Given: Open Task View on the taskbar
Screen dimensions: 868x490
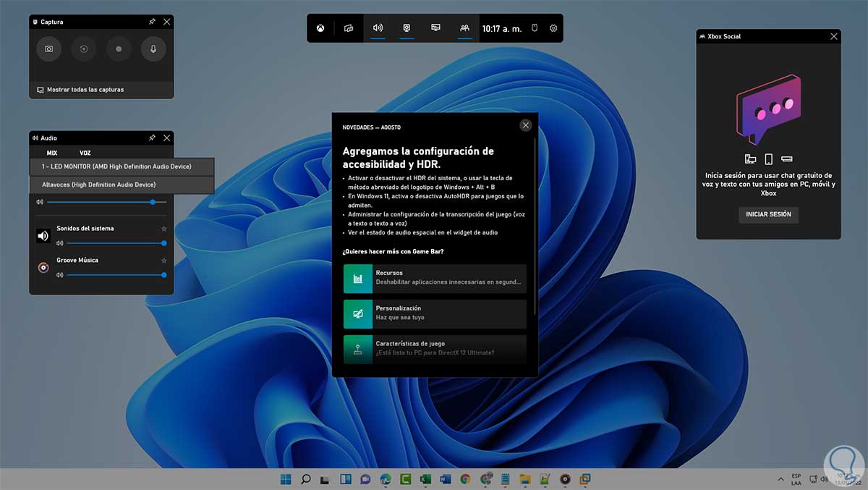Looking at the screenshot, I should coord(325,479).
